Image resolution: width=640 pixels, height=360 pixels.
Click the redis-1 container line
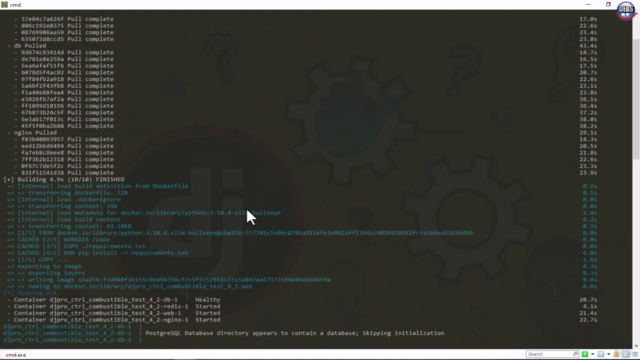(x=113, y=306)
